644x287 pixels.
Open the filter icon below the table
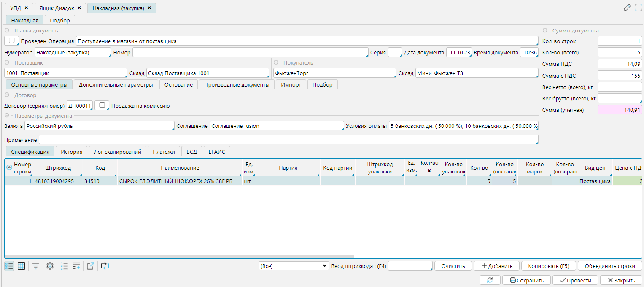click(36, 266)
